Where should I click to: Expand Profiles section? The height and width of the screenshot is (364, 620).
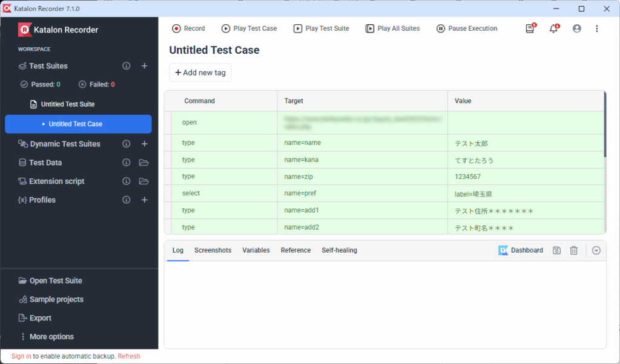coord(37,200)
